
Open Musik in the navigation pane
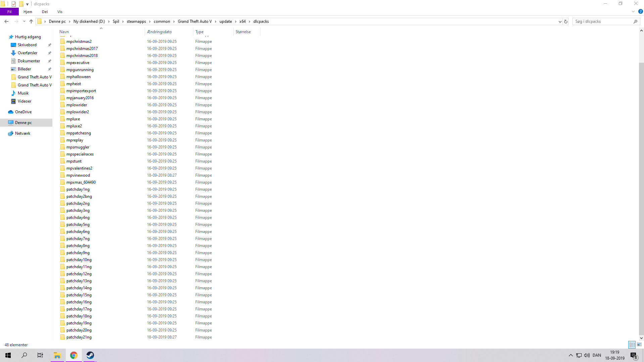coord(23,93)
